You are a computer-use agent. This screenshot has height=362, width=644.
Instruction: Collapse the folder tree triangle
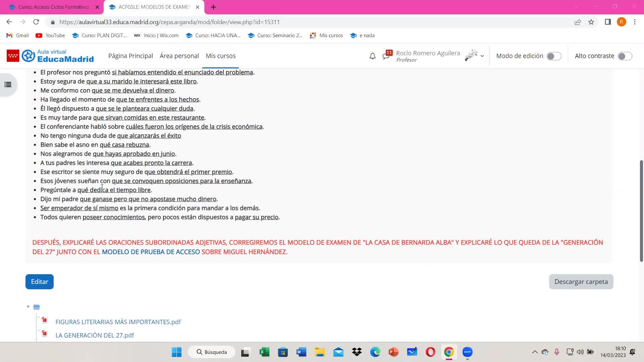tap(28, 307)
